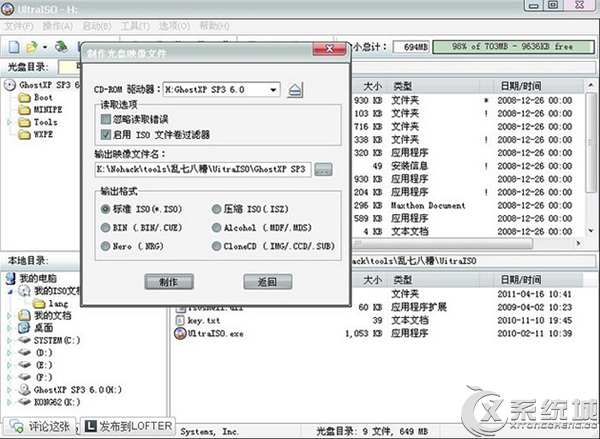
Task: Select the lang folder in the local tree
Action: pos(50,304)
